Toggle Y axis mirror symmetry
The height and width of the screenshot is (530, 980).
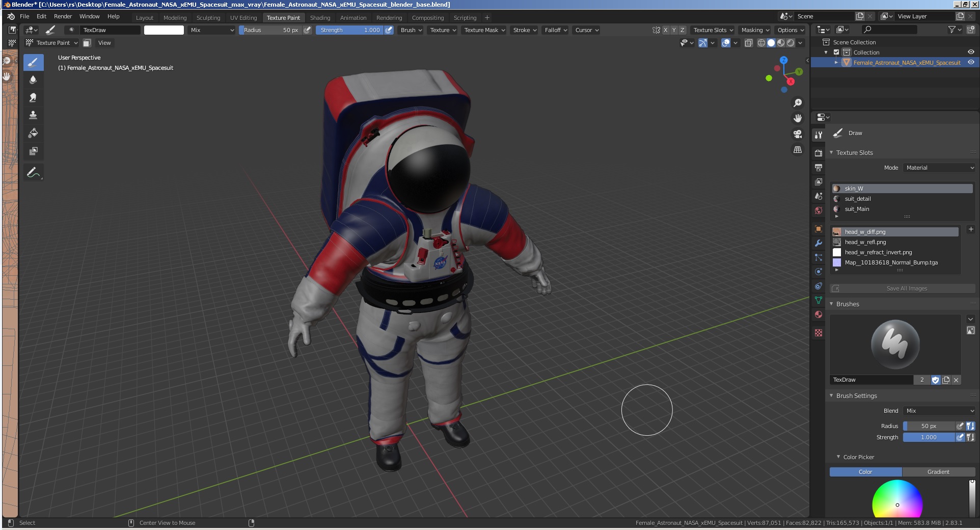coord(674,30)
